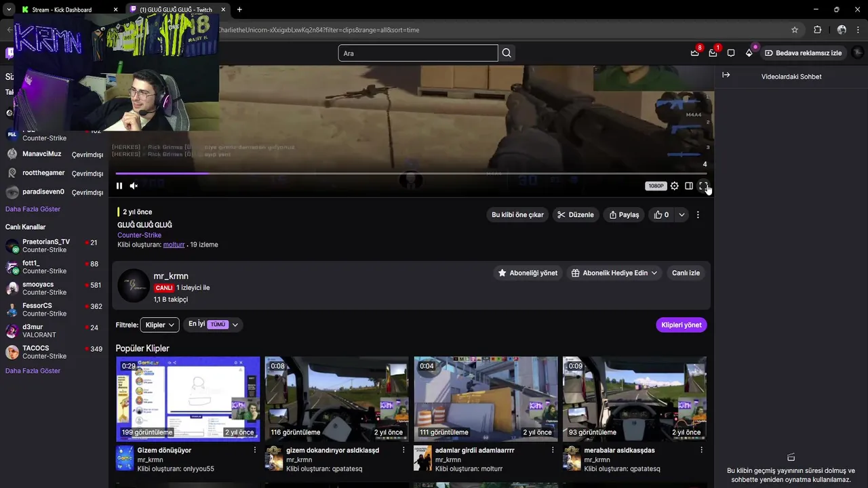Open a new browser tab

click(x=239, y=9)
